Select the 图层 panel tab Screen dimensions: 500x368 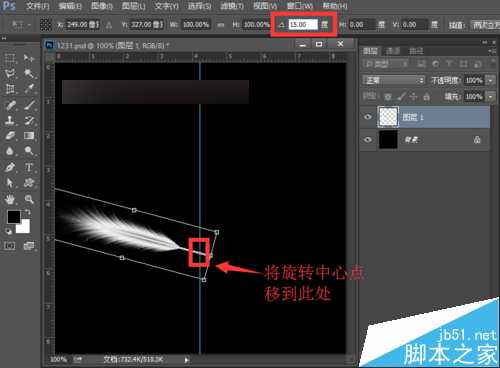pos(370,51)
